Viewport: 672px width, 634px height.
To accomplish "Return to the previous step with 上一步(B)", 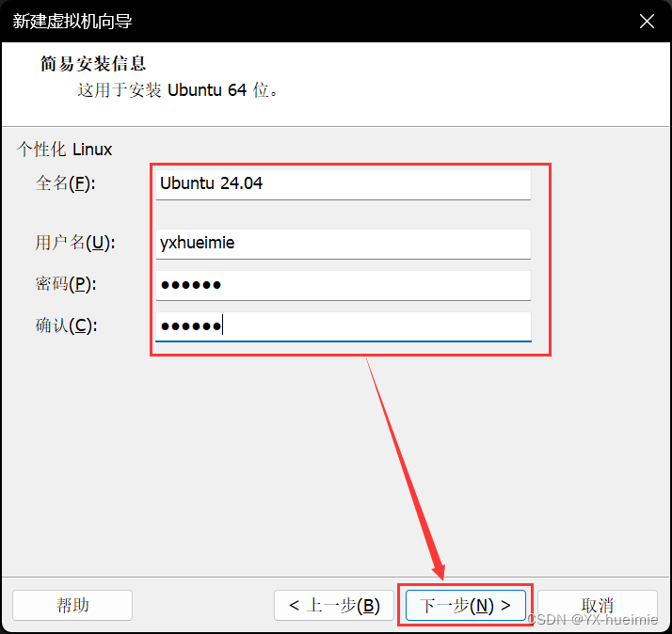I will point(334,605).
